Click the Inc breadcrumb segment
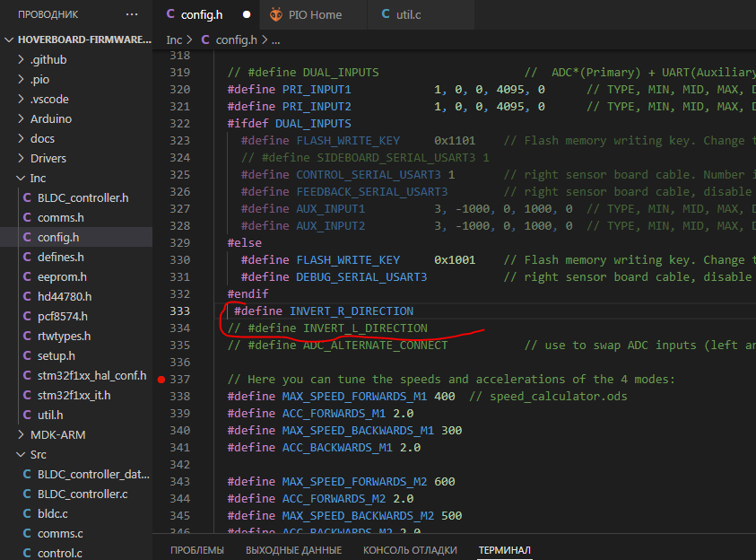This screenshot has width=756, height=560. (x=174, y=40)
